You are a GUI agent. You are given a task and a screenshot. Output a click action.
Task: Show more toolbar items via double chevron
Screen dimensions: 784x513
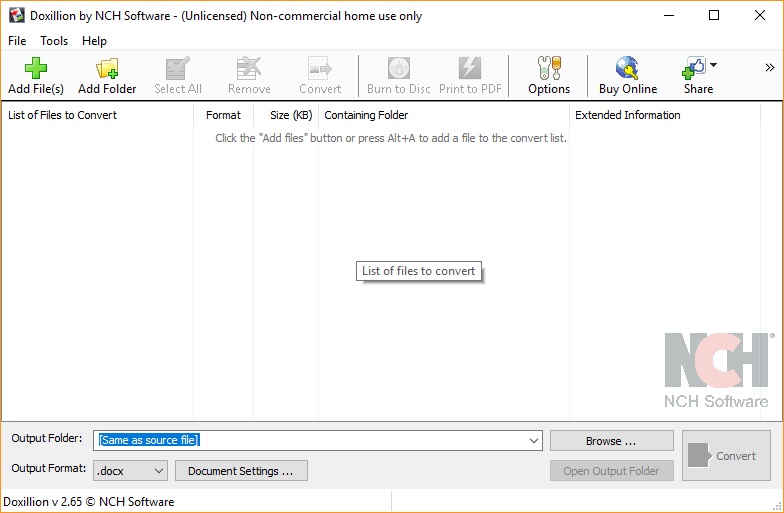pyautogui.click(x=770, y=68)
